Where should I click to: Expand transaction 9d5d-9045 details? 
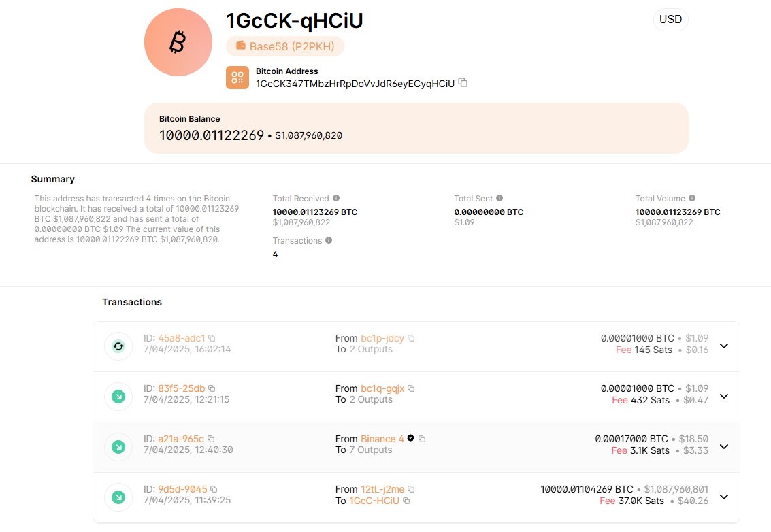click(724, 497)
